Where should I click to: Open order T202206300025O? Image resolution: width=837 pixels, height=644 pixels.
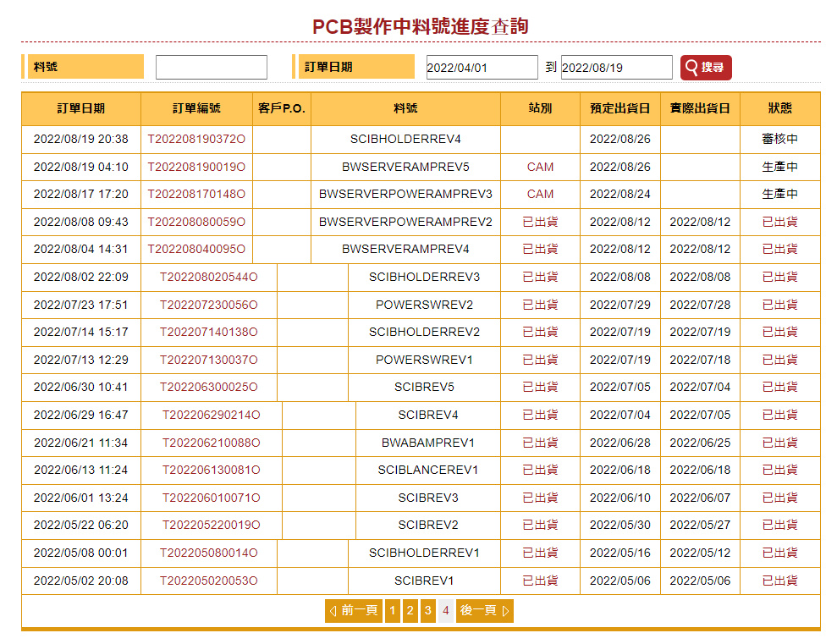(209, 387)
